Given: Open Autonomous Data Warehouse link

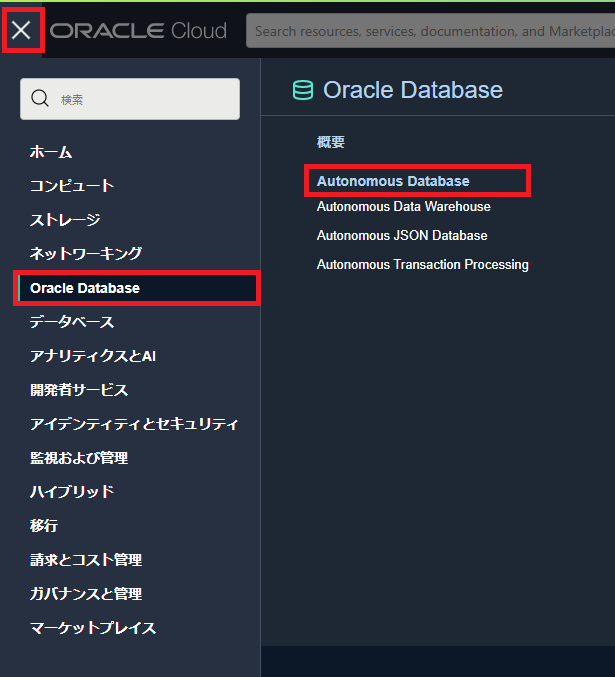Looking at the screenshot, I should (404, 206).
